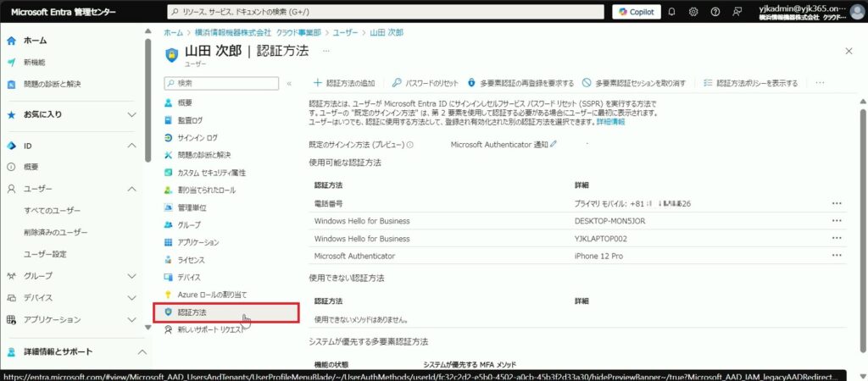Viewport: 868px width, 381px height.
Task: Open 新しいサポート リクエスト
Action: (x=211, y=329)
